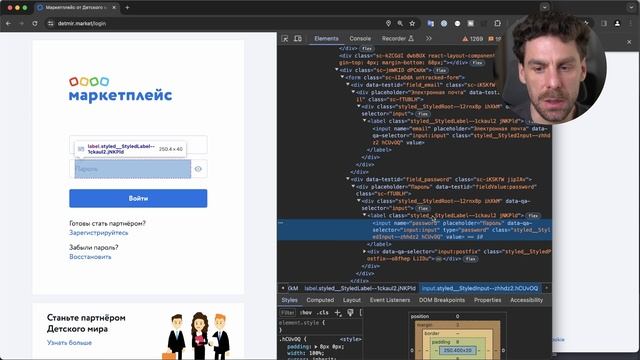Close the Маркетплейс browser tab
640x360 pixels.
pos(114,7)
